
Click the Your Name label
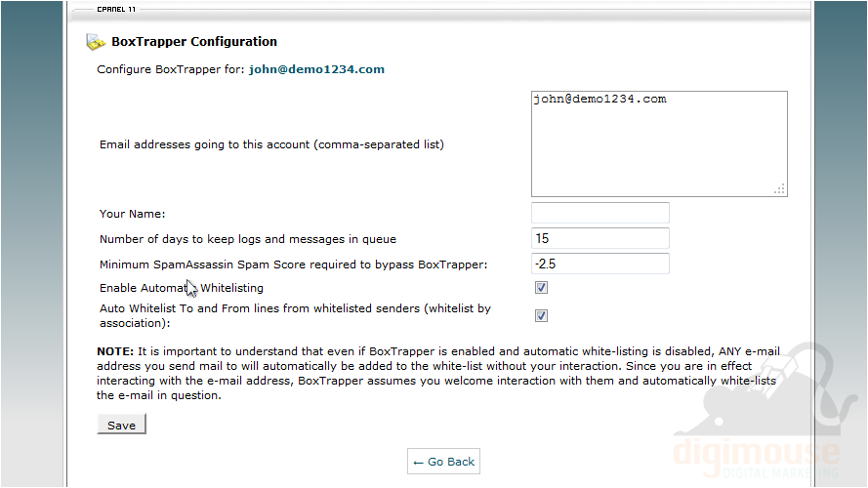click(x=133, y=214)
